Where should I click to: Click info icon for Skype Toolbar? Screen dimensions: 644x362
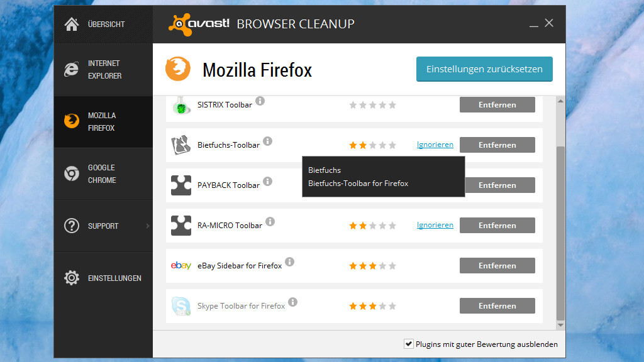292,302
